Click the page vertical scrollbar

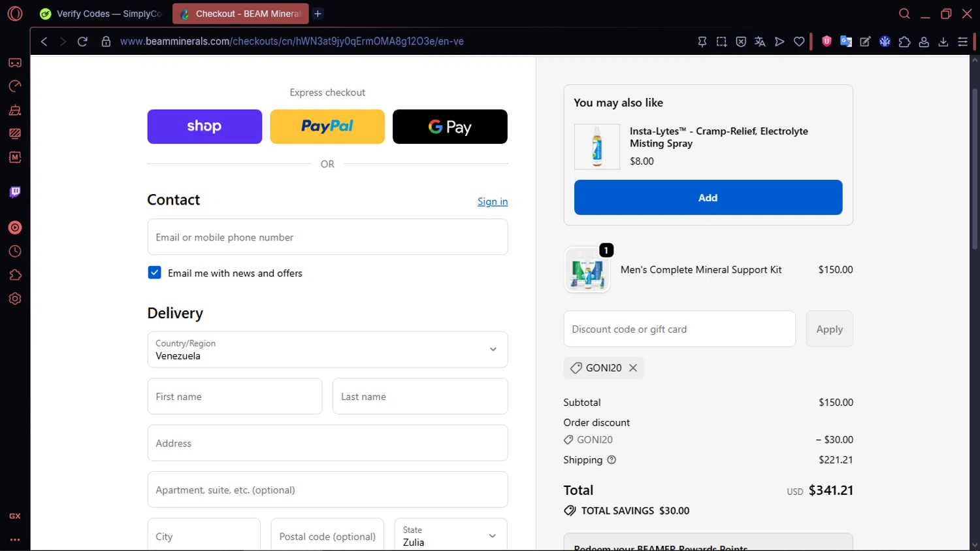(x=975, y=169)
